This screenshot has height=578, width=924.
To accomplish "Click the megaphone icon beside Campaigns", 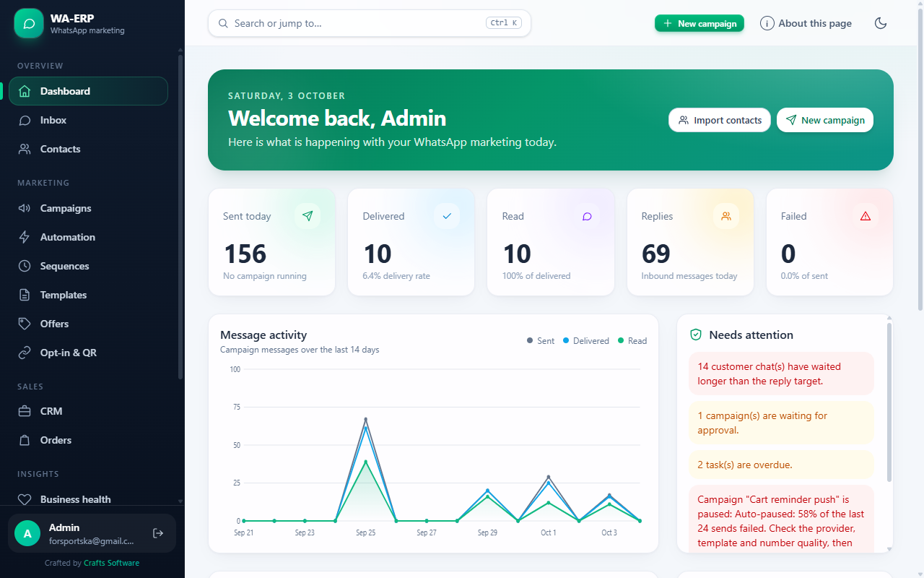I will (x=25, y=208).
